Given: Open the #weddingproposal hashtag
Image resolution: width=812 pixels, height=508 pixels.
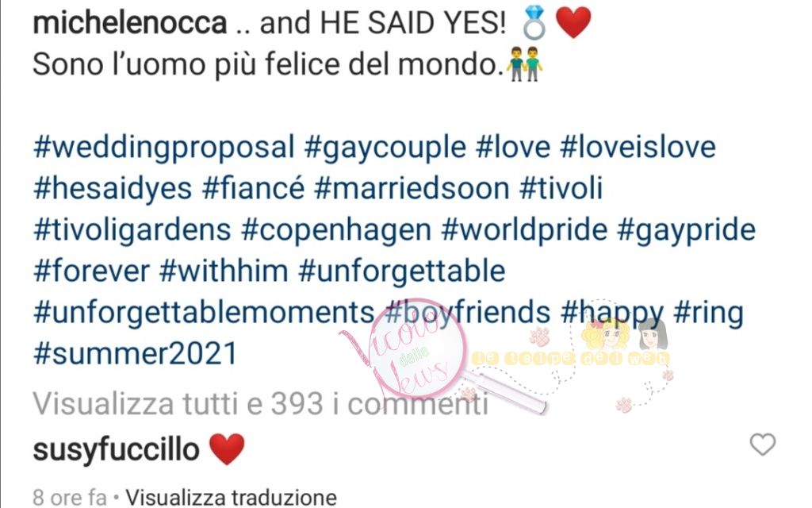Looking at the screenshot, I should [163, 148].
